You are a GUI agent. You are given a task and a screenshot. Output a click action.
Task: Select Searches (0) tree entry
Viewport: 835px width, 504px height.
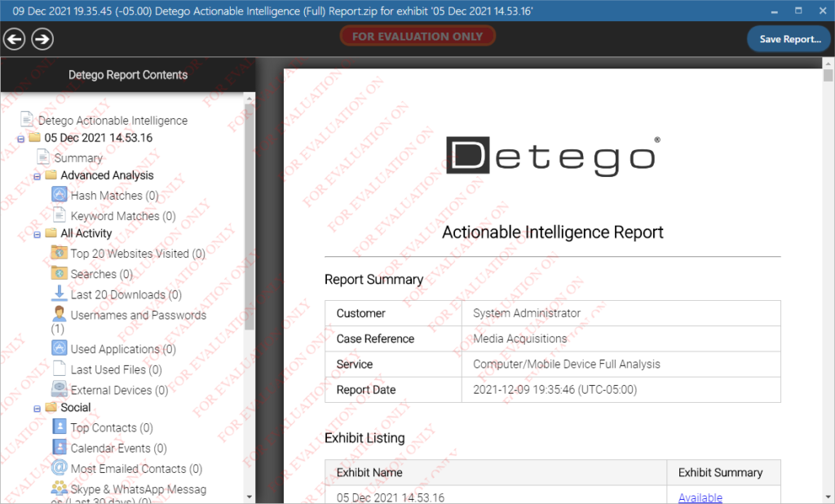pyautogui.click(x=102, y=274)
